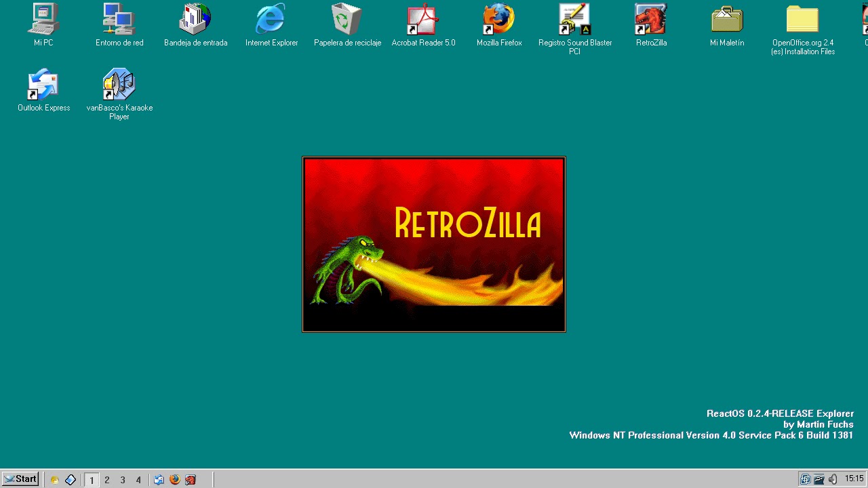
Task: Open the Acrobat Reader 5.0 shortcut
Action: tap(423, 25)
